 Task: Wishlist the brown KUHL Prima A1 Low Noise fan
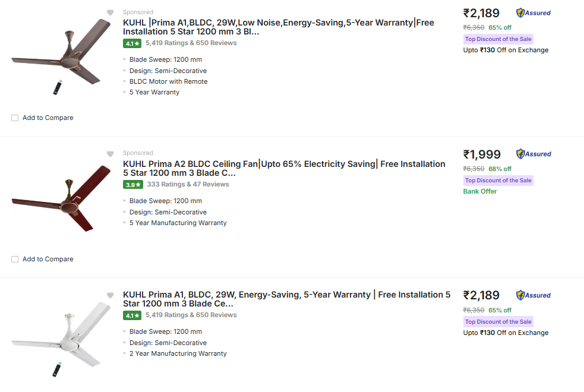coord(111,12)
